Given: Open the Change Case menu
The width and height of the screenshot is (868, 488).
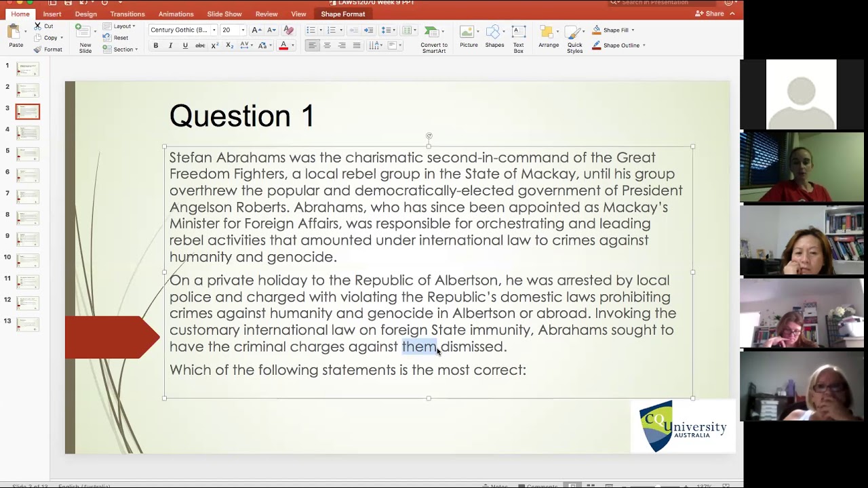Looking at the screenshot, I should (x=263, y=45).
